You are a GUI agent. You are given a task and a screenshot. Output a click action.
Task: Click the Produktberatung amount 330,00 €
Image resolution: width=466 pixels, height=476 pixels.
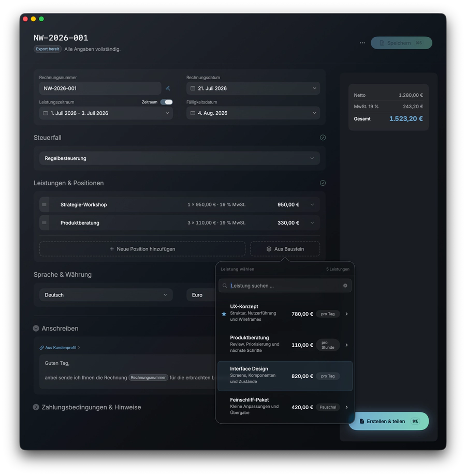(288, 223)
